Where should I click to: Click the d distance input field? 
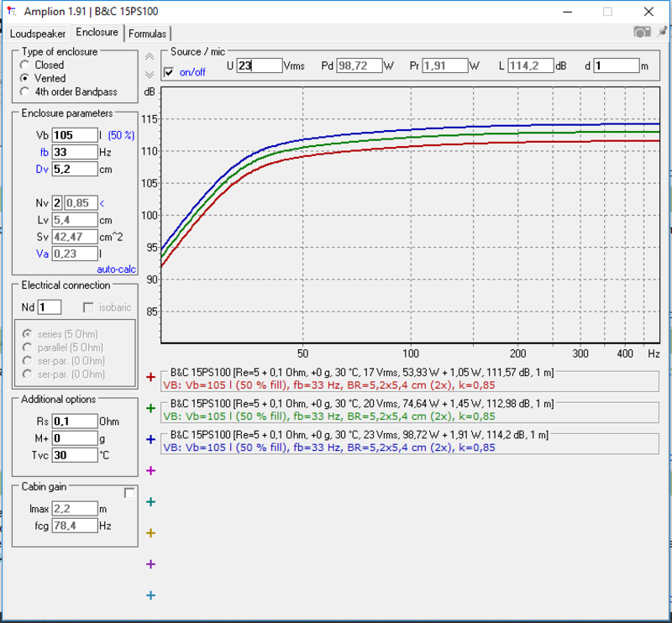click(x=617, y=65)
